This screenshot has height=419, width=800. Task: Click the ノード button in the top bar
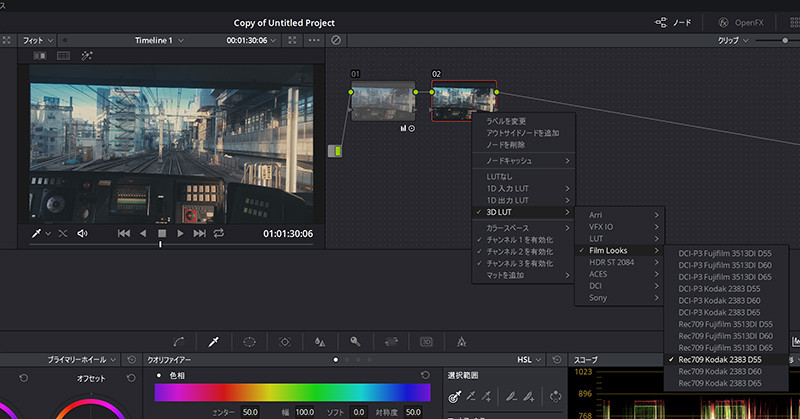click(x=673, y=22)
